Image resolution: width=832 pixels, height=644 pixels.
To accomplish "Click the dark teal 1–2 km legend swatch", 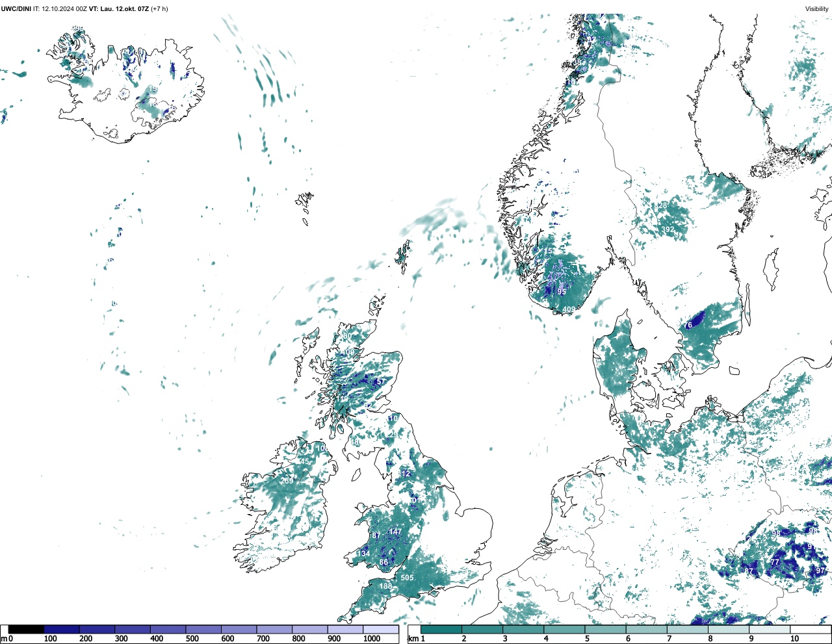I will click(441, 629).
